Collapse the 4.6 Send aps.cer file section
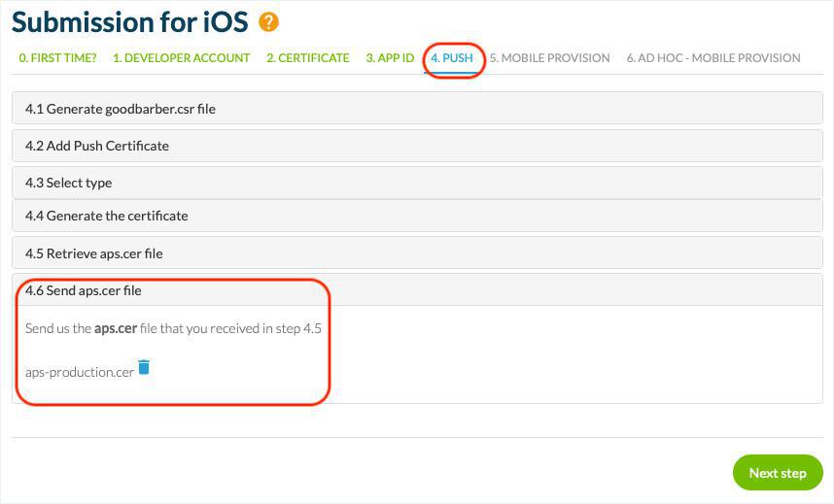This screenshot has height=504, width=834. point(84,290)
